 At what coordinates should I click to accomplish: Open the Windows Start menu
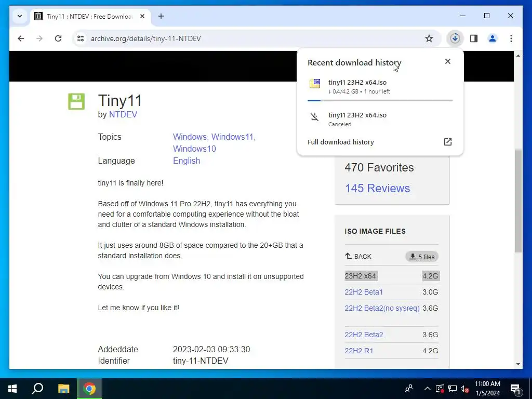pos(12,389)
